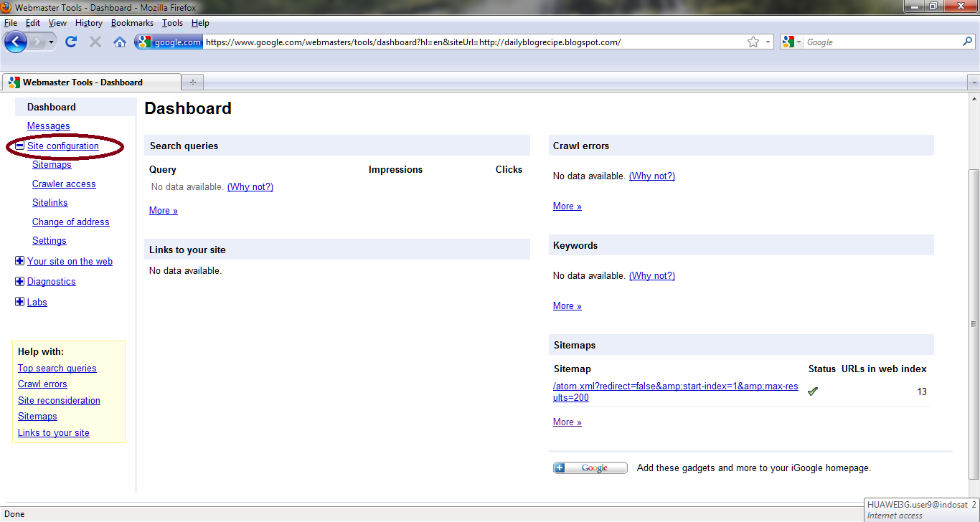Open the Bookmarks menu

pyautogui.click(x=133, y=23)
